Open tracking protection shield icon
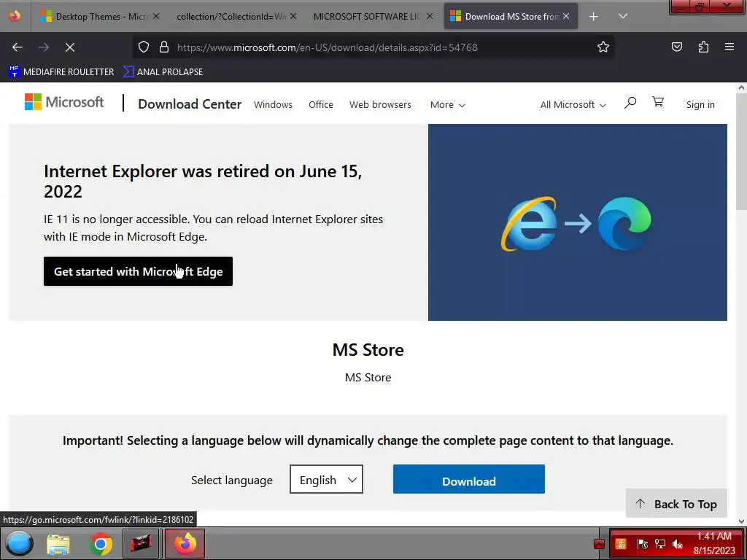 click(144, 47)
